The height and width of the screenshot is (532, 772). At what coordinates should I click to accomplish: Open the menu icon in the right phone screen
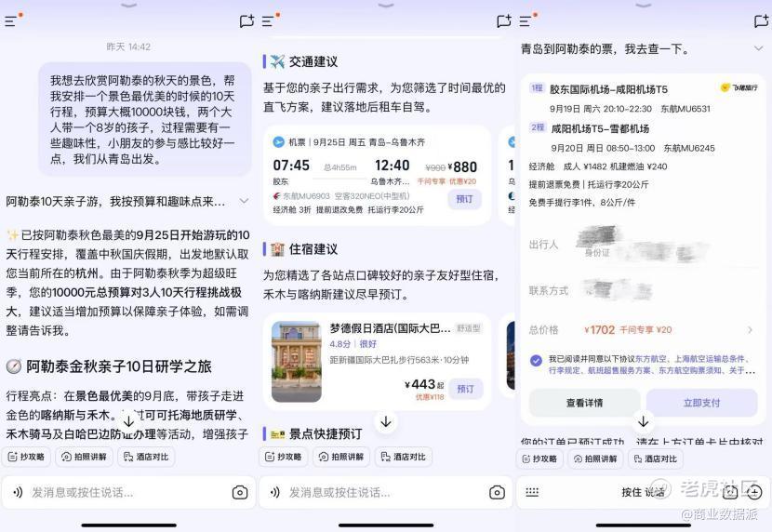(x=526, y=20)
